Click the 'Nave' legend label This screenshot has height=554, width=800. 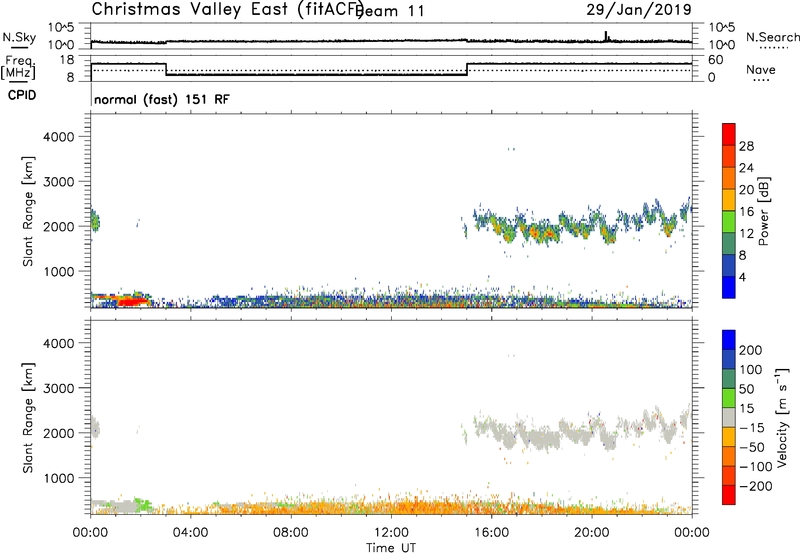[760, 69]
